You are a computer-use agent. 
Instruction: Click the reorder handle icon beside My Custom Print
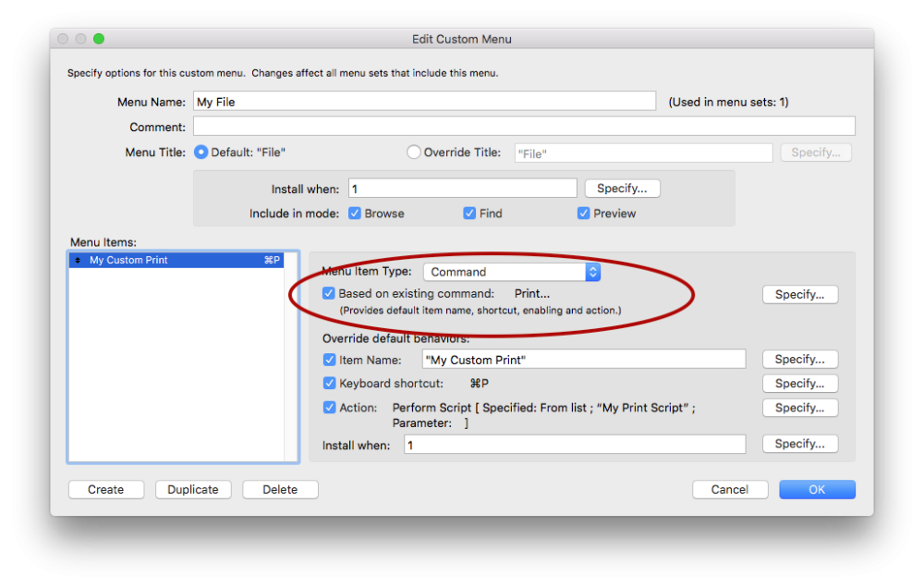[78, 261]
